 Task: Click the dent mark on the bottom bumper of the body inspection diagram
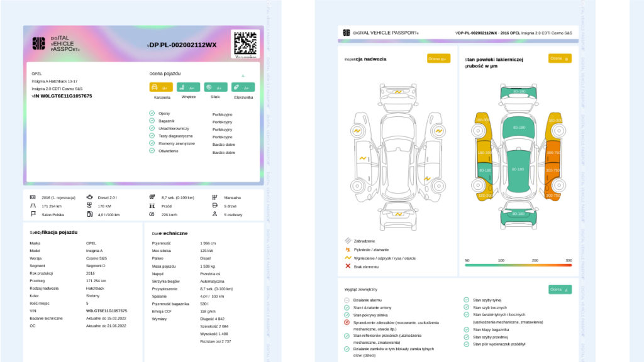398,214
